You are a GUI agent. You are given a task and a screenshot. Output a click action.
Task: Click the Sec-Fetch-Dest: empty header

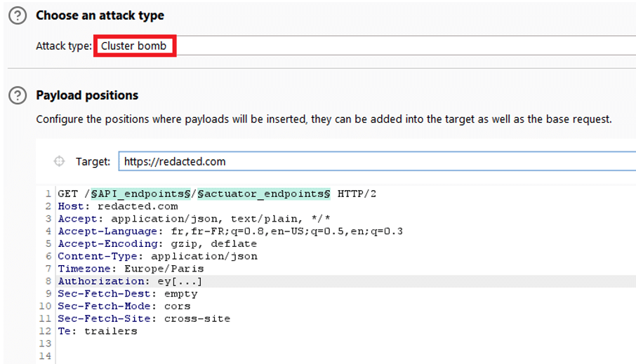tap(128, 294)
